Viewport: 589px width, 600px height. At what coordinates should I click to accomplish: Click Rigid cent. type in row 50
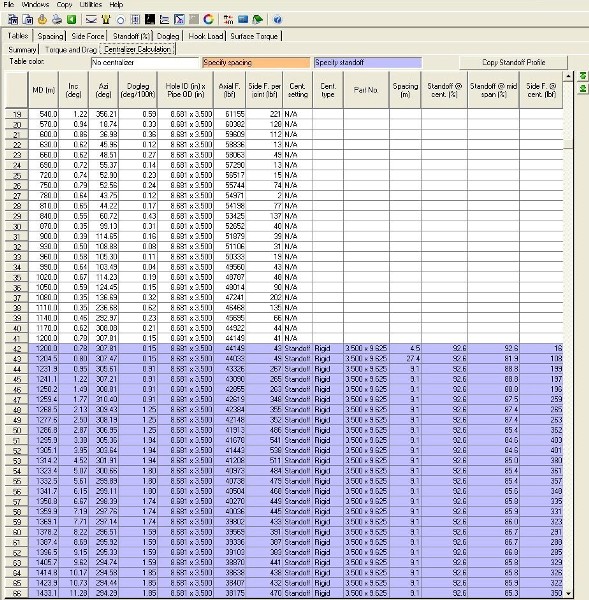[x=328, y=430]
